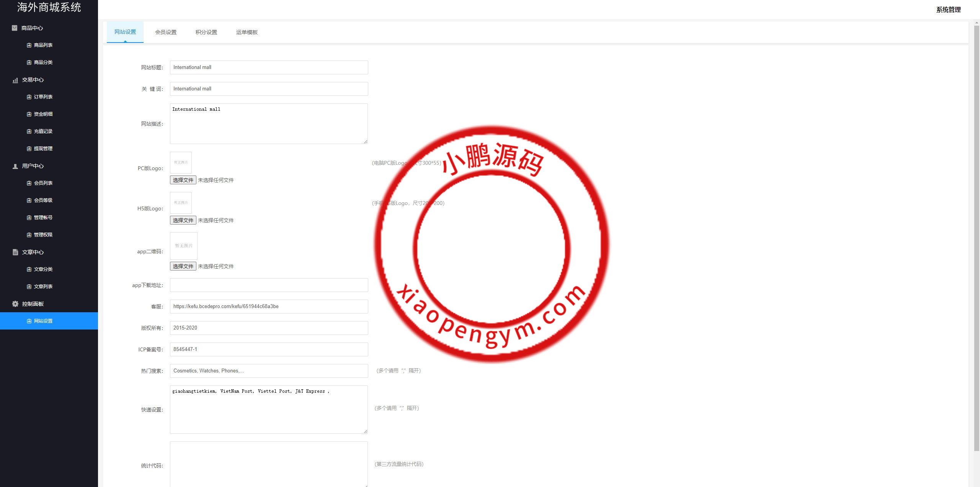Click the icon next to 订单列表
This screenshot has height=487, width=980.
pyautogui.click(x=29, y=97)
